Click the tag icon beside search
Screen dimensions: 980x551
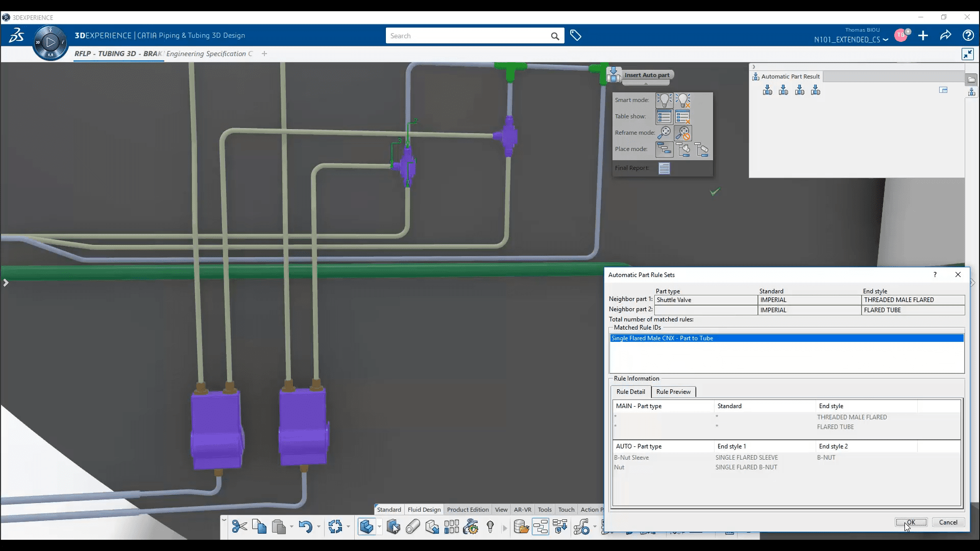576,36
